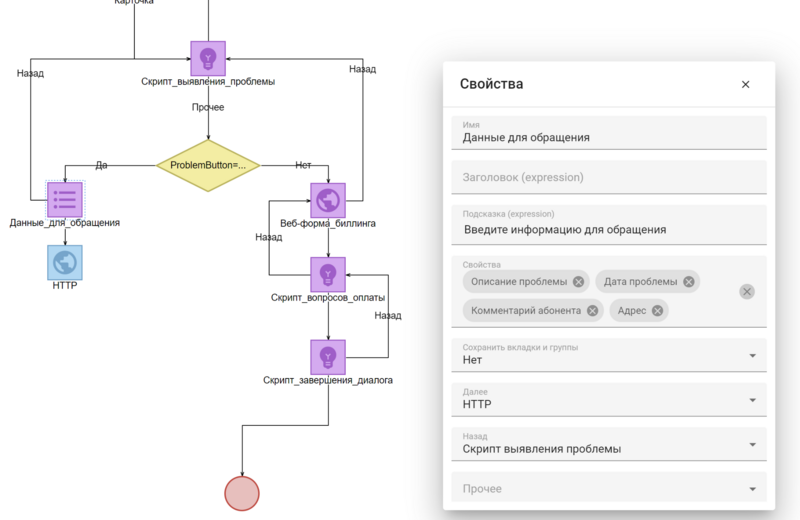Screen dimensions: 800x520
Task: Click the ProblemButton decision diamond
Action: [208, 164]
